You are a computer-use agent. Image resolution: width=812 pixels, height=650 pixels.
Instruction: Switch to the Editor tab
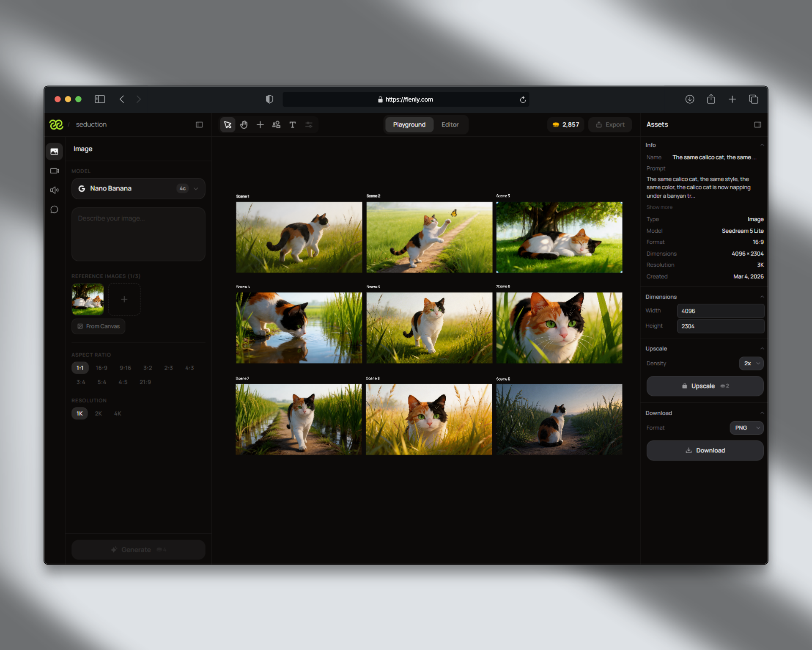450,124
